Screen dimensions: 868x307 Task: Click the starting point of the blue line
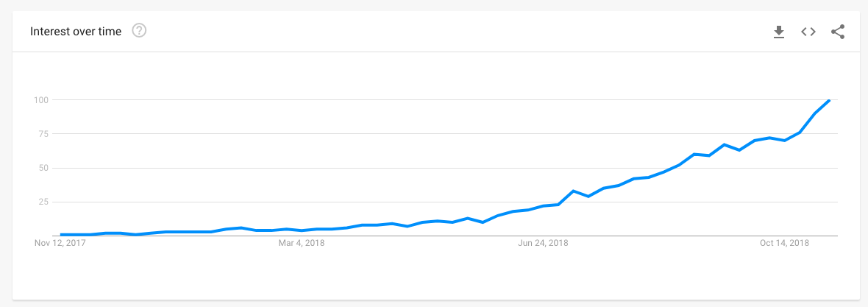(x=61, y=234)
